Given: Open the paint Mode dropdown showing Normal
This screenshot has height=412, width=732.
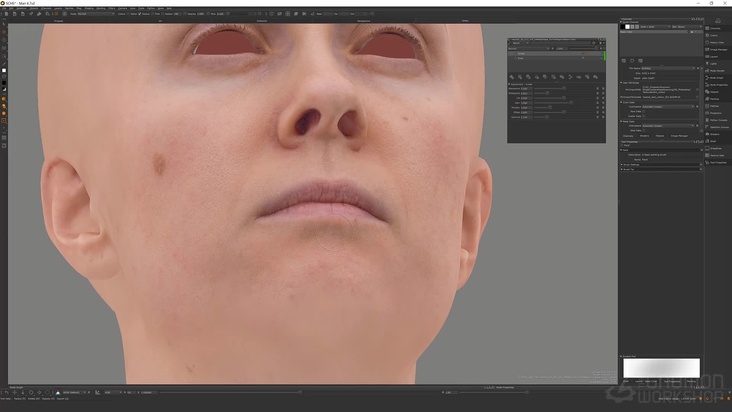Looking at the screenshot, I should point(95,14).
